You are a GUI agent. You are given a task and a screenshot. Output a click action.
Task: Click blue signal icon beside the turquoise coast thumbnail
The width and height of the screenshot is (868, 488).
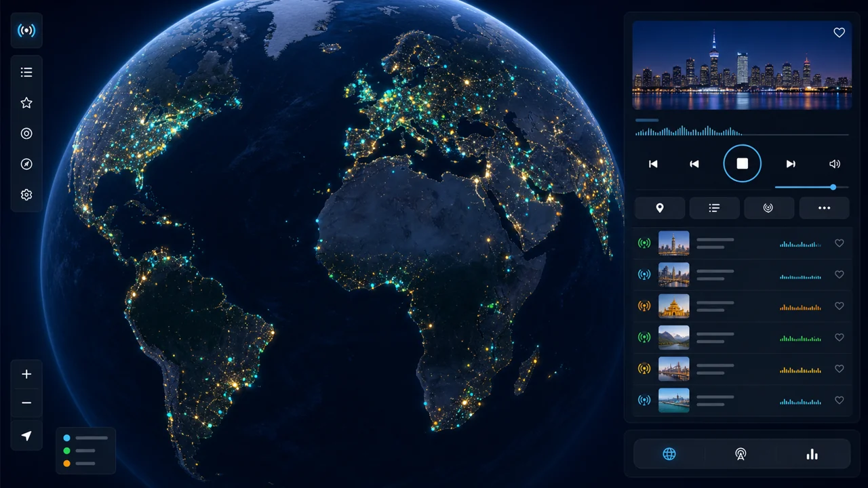(x=644, y=400)
